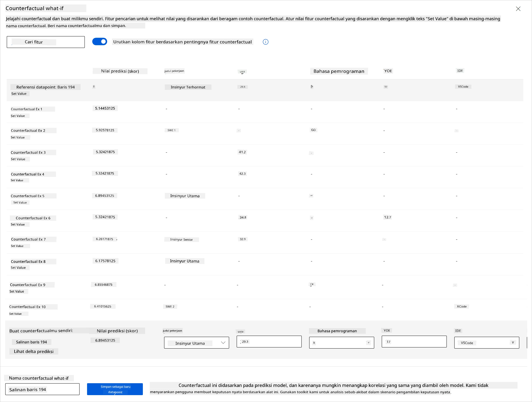
Task: Select the 34.8 usia value in Ex 6
Action: tap(243, 217)
